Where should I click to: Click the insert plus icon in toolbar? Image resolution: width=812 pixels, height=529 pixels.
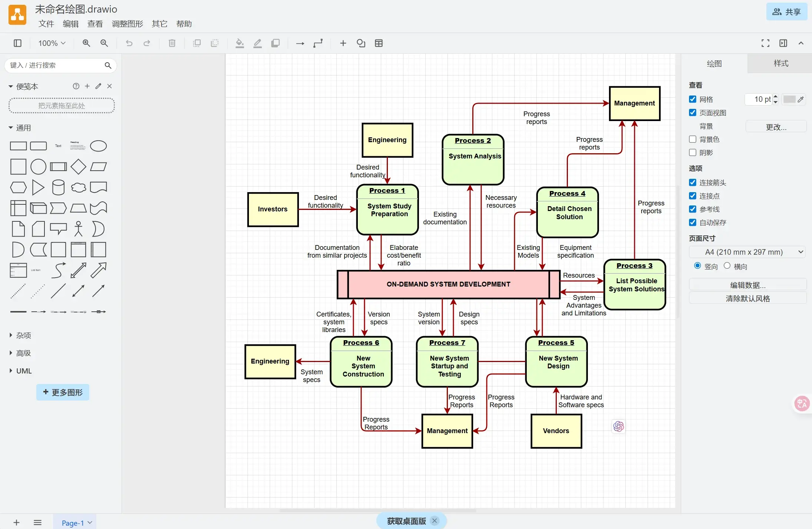(x=343, y=43)
